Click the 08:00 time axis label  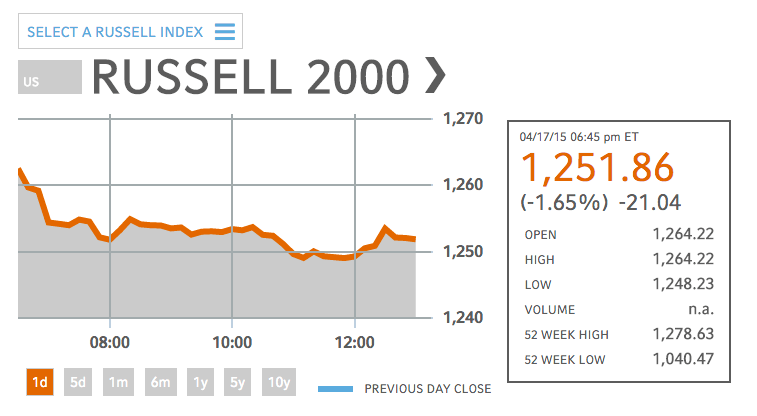click(x=110, y=342)
